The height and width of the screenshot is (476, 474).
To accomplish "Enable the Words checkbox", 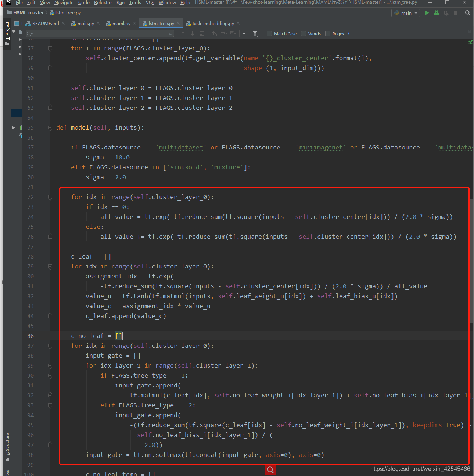I will click(x=304, y=33).
